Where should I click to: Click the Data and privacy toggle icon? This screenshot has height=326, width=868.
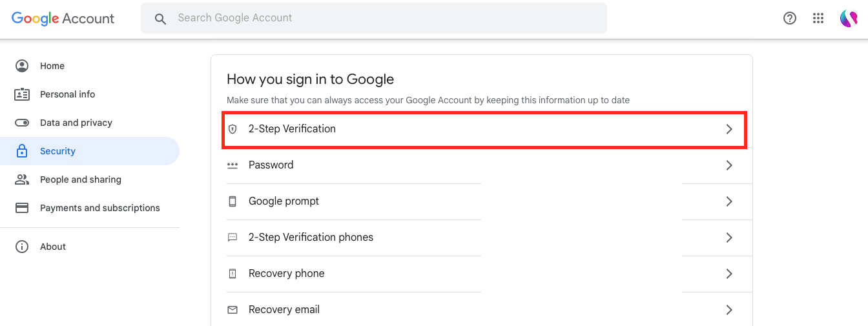pyautogui.click(x=22, y=123)
